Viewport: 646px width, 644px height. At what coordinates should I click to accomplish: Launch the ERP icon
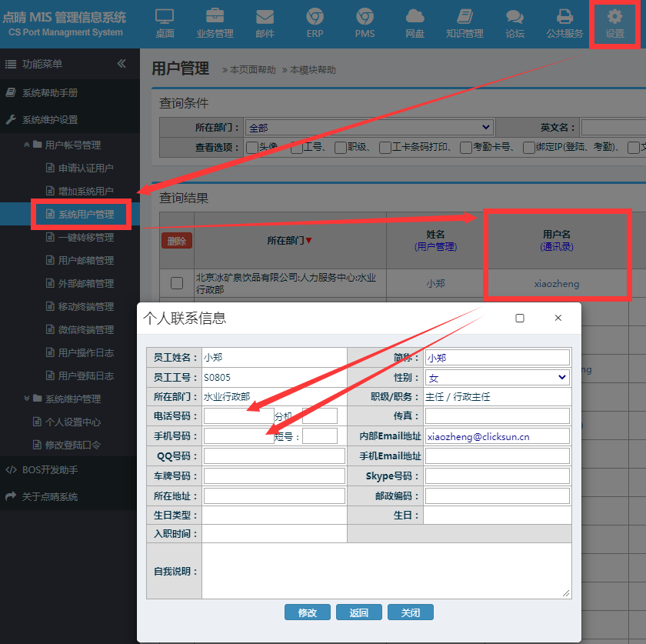tap(315, 23)
